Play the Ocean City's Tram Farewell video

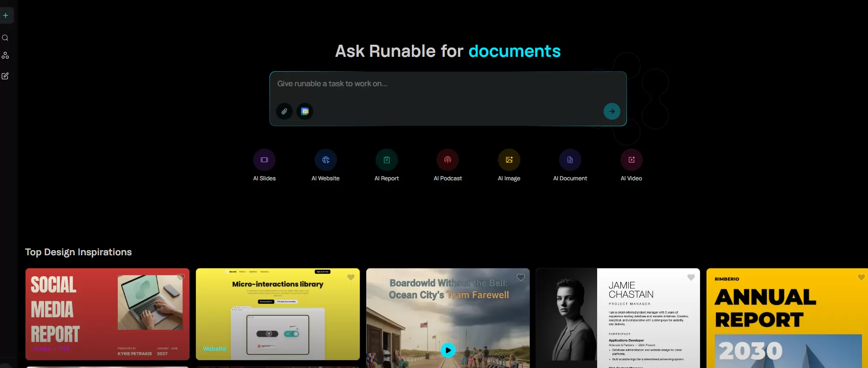(448, 350)
